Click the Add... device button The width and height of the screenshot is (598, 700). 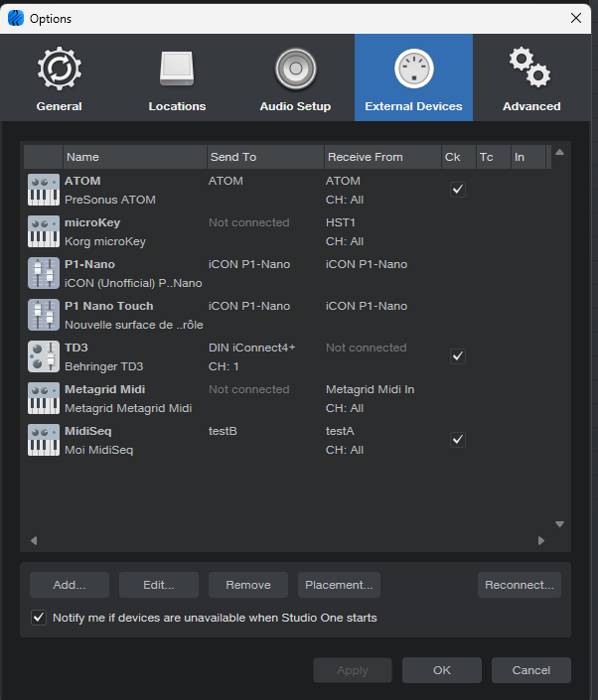pyautogui.click(x=70, y=585)
